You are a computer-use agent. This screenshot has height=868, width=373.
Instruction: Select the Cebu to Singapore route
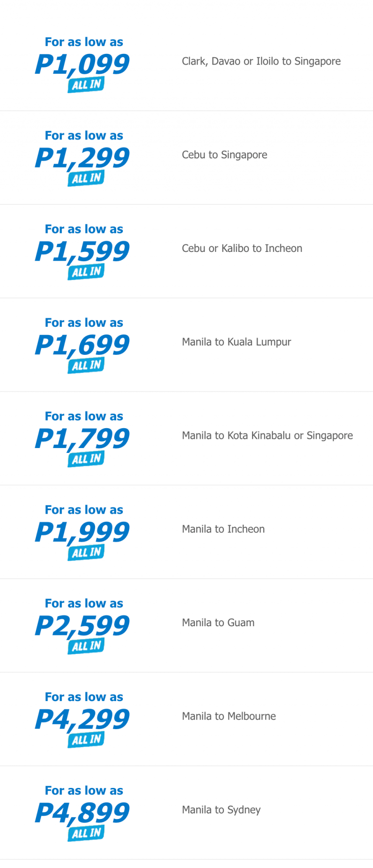(x=224, y=155)
